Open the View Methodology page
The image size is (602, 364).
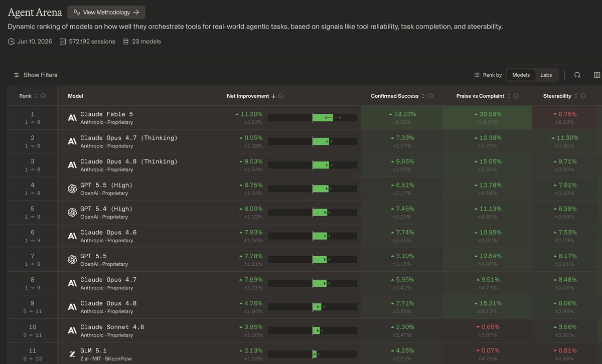click(106, 12)
